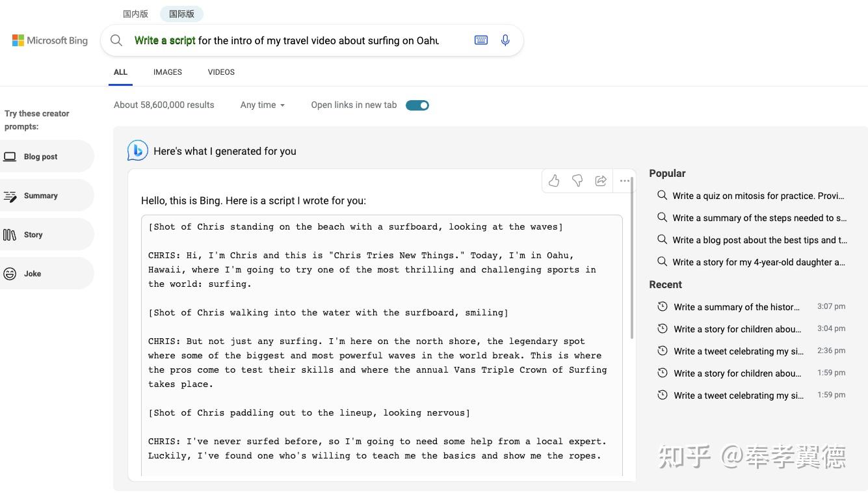Choose the Joke creator prompt
The width and height of the screenshot is (868, 493).
[46, 274]
